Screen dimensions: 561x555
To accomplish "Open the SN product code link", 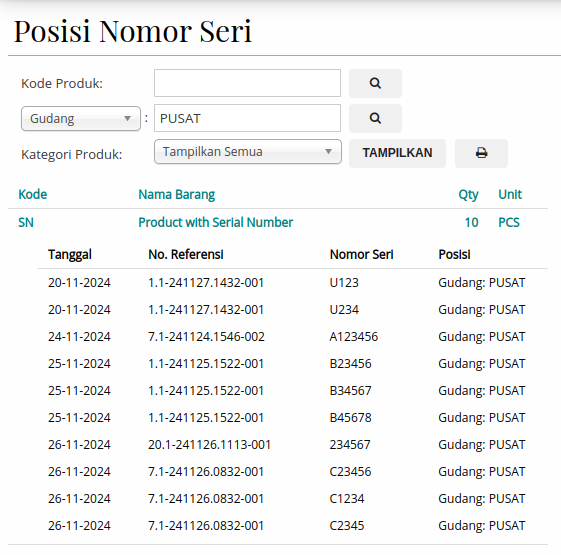I will (26, 222).
